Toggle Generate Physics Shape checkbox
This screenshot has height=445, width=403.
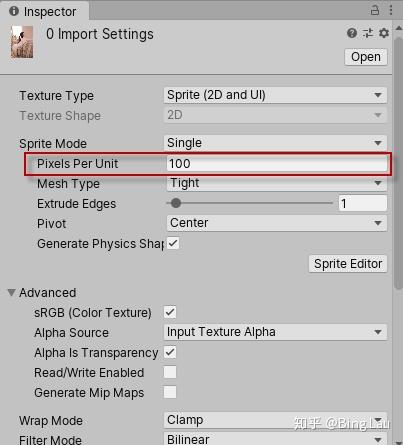pyautogui.click(x=173, y=243)
